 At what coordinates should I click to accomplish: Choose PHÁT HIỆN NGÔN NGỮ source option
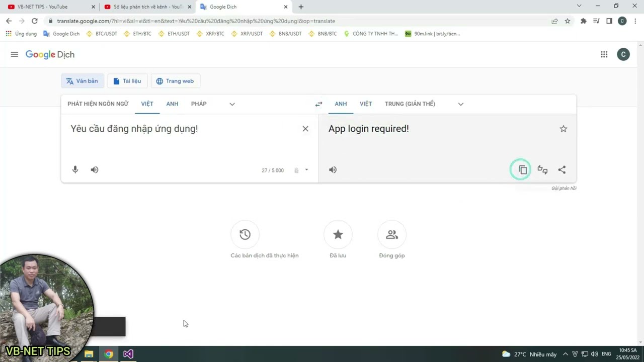pyautogui.click(x=98, y=104)
